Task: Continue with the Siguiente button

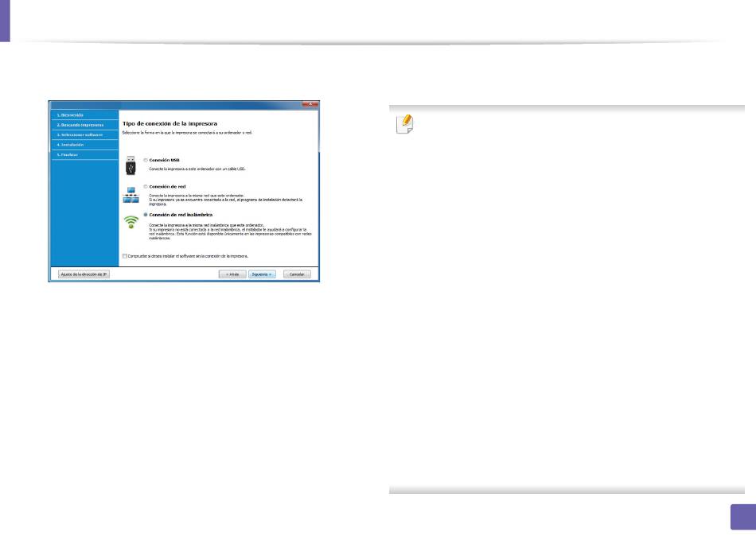Action: pyautogui.click(x=263, y=274)
